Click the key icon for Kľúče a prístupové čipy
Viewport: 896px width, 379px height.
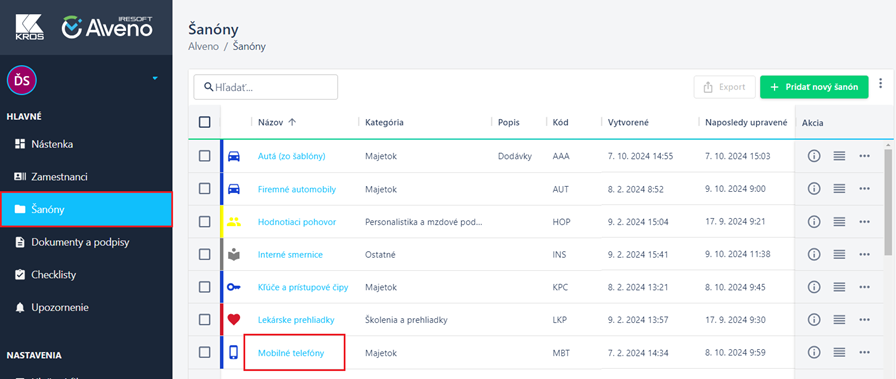(x=234, y=287)
